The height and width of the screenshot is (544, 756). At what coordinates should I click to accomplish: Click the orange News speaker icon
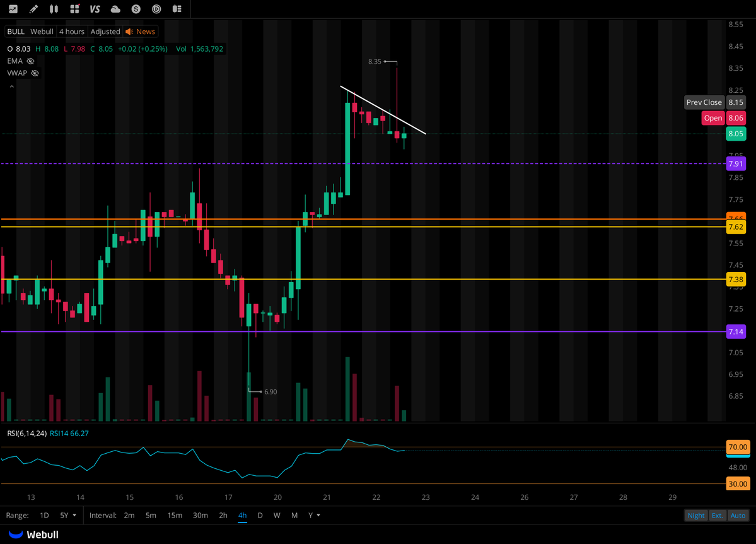point(129,32)
